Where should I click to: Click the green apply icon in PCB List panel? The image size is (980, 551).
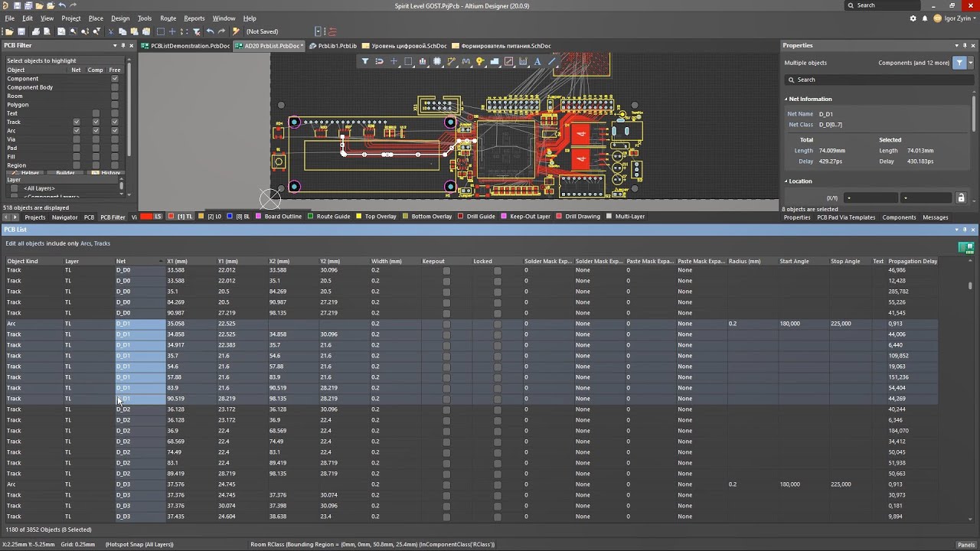(966, 247)
